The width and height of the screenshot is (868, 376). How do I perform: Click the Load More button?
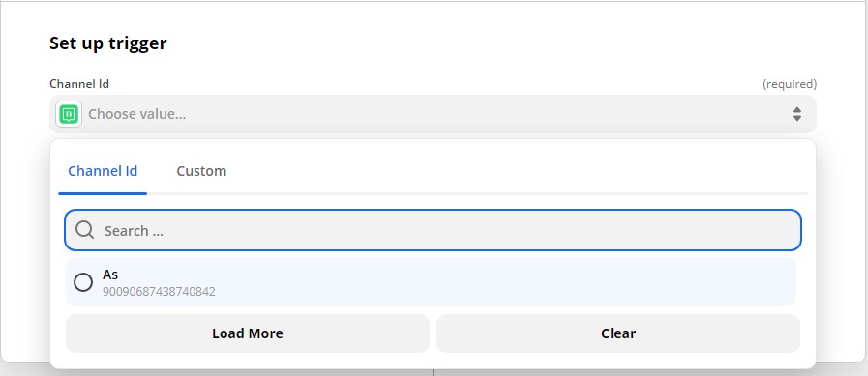coord(248,333)
